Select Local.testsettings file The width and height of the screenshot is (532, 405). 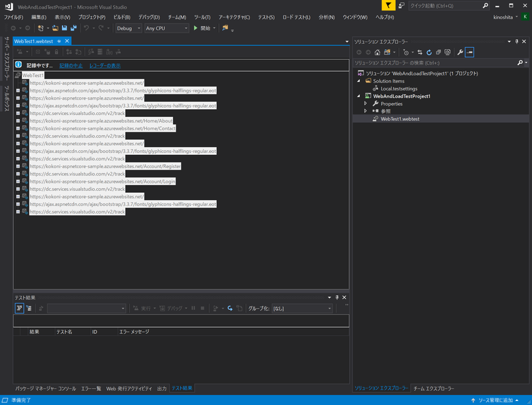tap(399, 88)
